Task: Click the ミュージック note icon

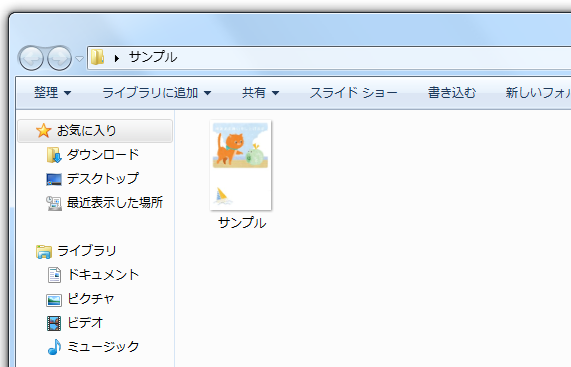Action: pyautogui.click(x=54, y=347)
